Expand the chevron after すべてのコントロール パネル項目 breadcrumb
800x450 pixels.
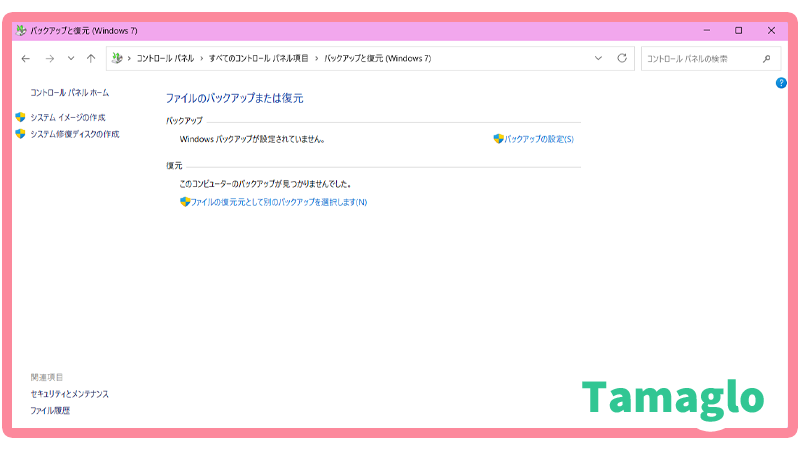(x=317, y=59)
